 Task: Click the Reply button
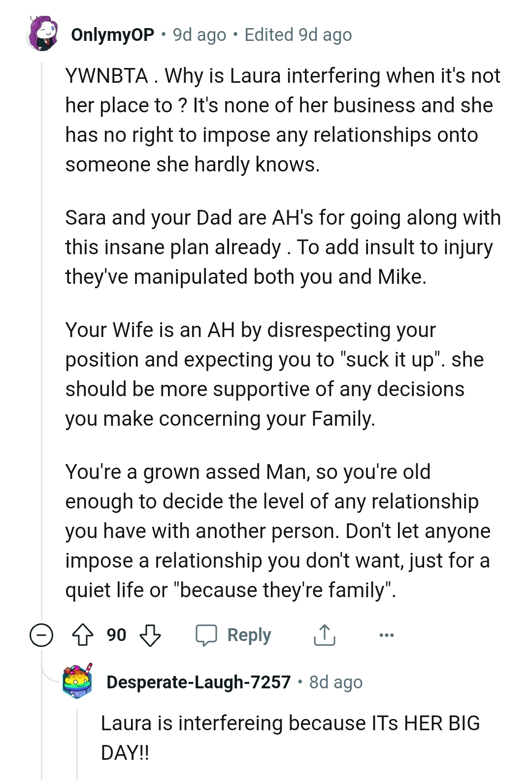[x=249, y=635]
